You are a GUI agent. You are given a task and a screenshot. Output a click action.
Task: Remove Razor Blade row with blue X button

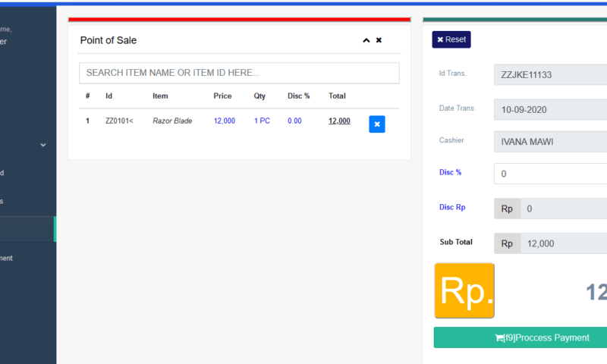pyautogui.click(x=377, y=124)
